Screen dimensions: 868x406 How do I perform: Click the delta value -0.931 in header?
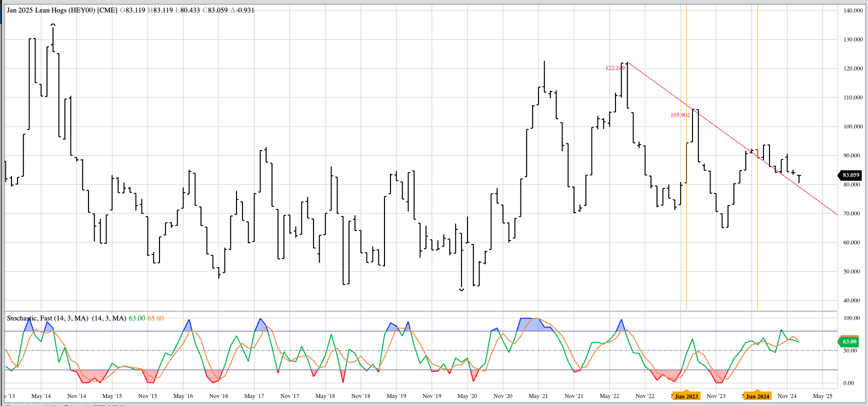point(245,10)
